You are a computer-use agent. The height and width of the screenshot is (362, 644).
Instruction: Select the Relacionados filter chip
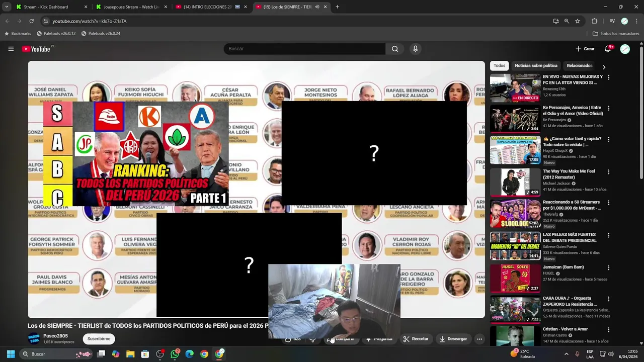580,65
